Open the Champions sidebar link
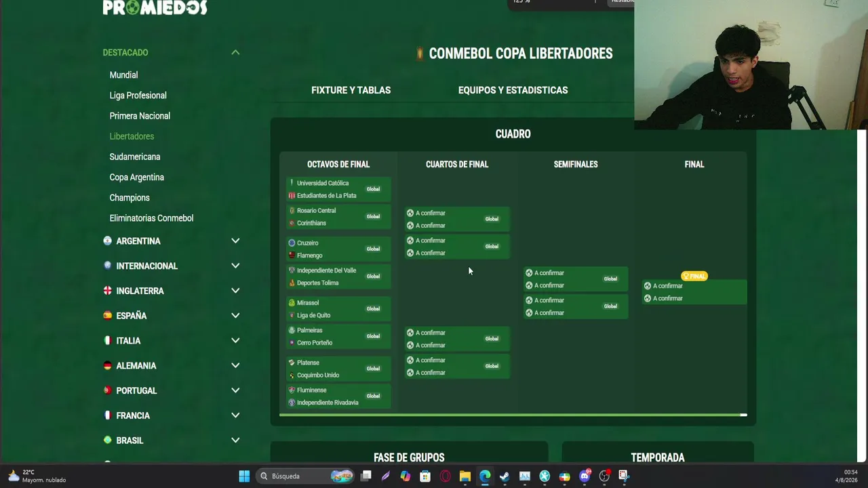 [130, 198]
